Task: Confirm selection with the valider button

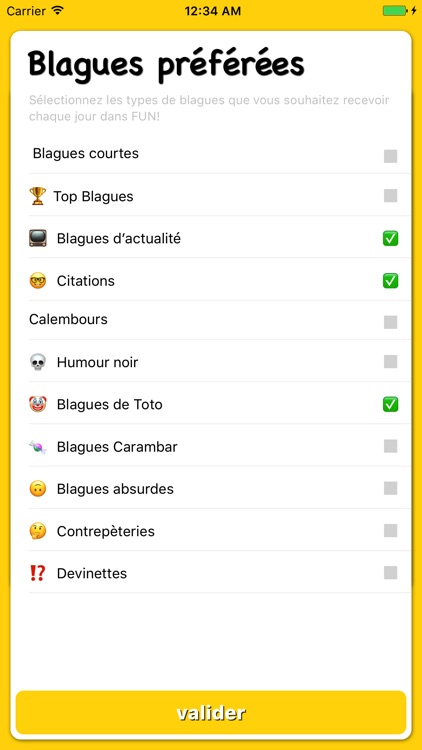Action: click(x=211, y=712)
